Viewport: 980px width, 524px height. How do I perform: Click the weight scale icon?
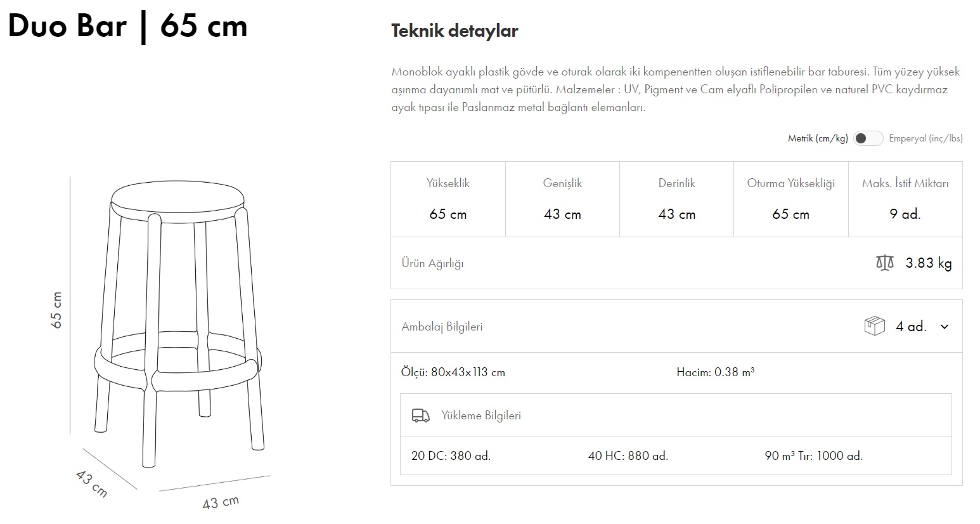click(884, 263)
